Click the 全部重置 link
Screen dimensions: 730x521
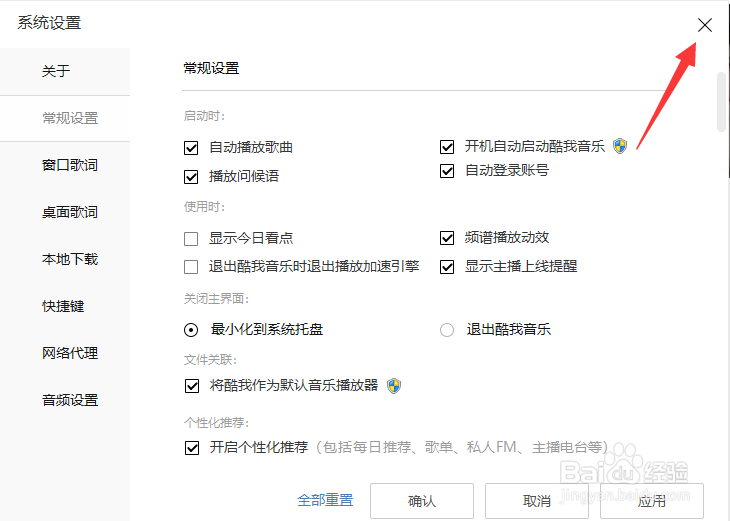325,501
